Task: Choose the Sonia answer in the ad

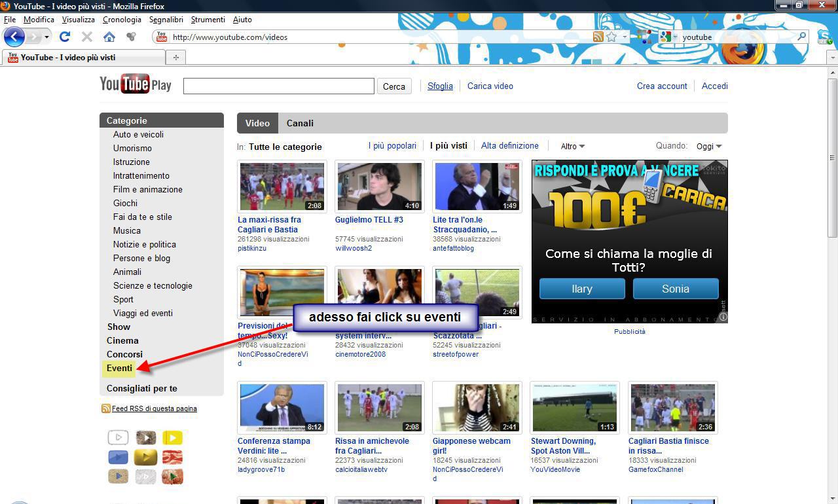Action: point(676,289)
